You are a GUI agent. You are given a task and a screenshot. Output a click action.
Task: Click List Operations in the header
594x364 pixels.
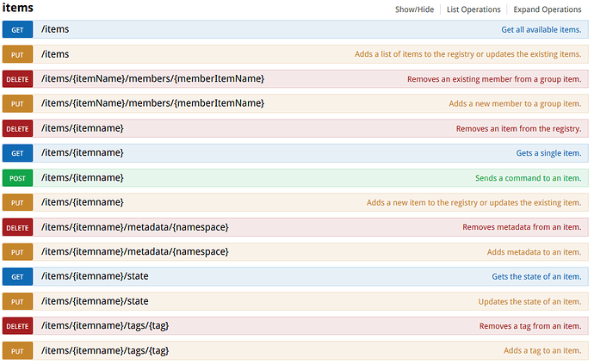pos(473,9)
